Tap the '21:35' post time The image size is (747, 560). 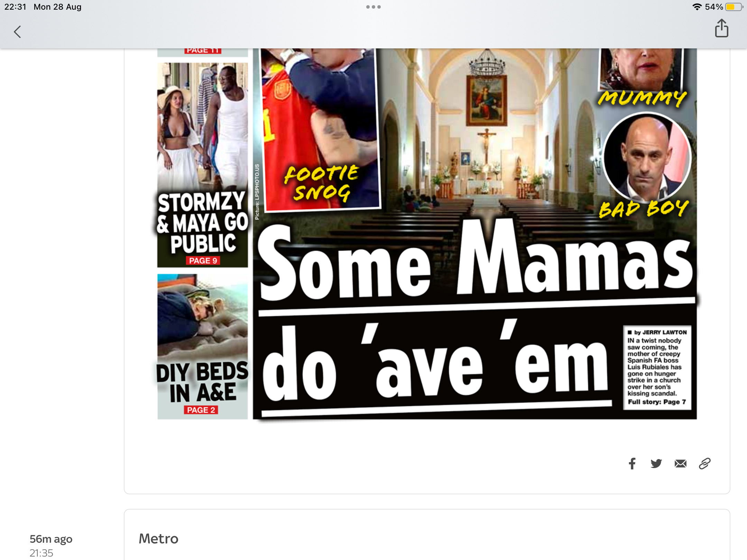[x=41, y=553]
